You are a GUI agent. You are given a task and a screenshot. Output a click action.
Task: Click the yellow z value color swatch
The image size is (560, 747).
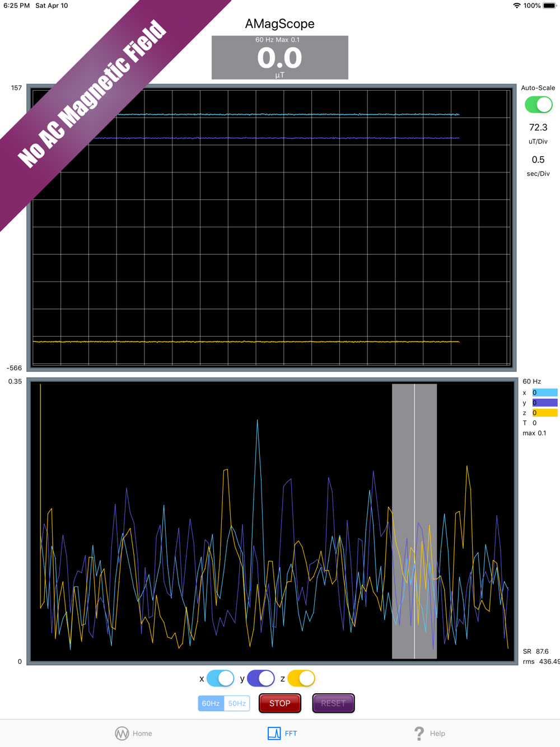(x=544, y=413)
